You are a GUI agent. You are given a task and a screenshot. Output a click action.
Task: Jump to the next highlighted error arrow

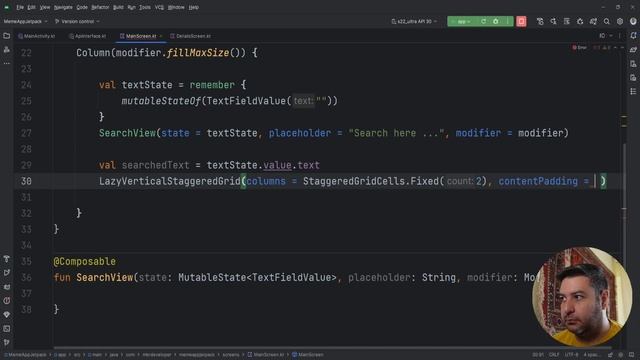coord(622,48)
